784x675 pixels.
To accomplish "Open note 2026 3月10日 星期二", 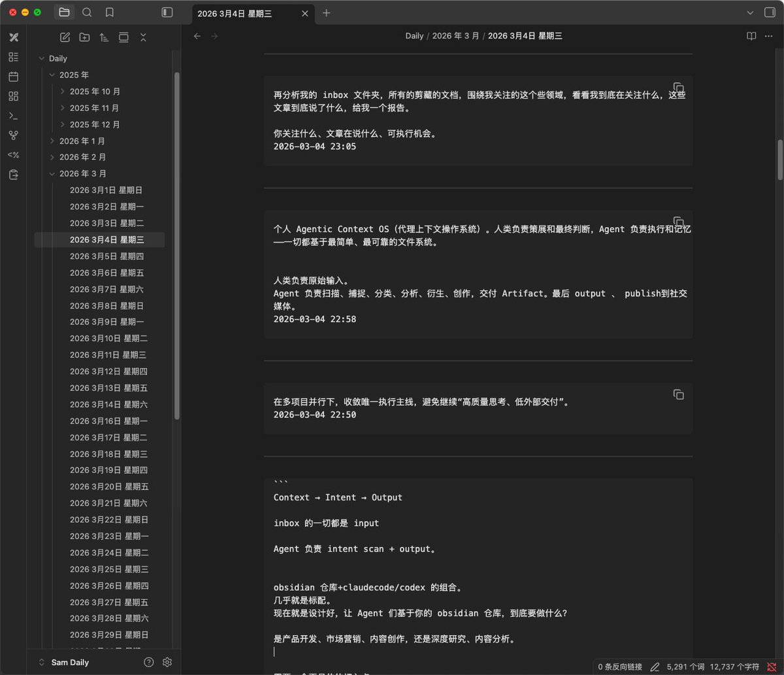I will click(x=108, y=338).
